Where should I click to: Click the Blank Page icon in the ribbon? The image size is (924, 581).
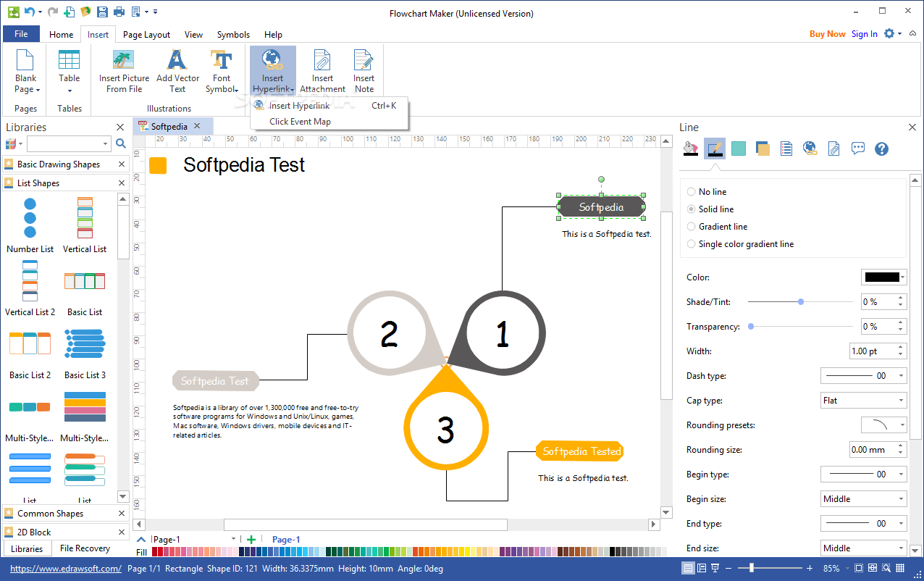(25, 60)
